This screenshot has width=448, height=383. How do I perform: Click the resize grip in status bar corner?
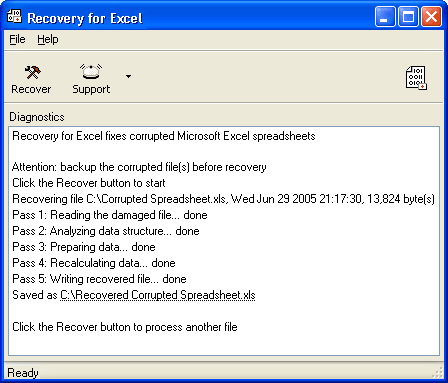tap(437, 373)
